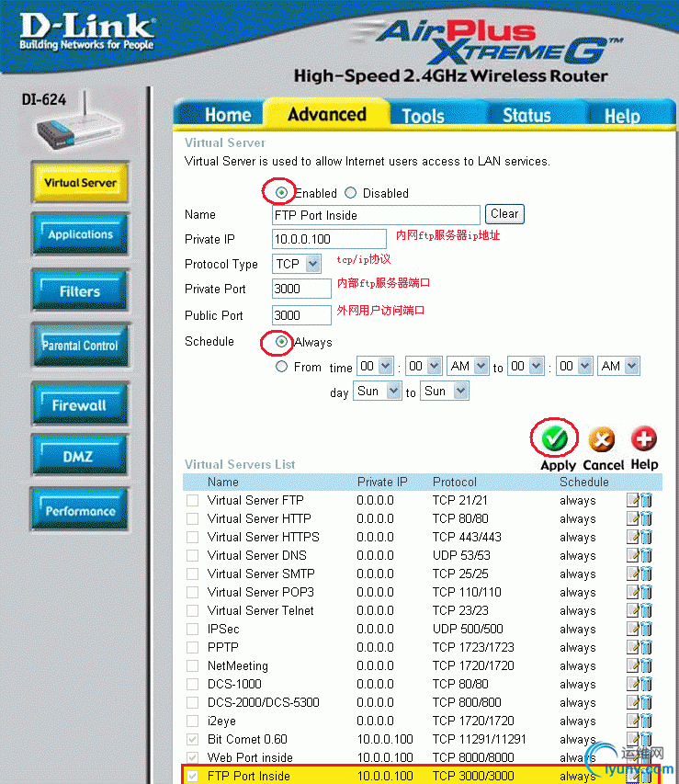Edit the Virtual Server DNS entry
Viewport: 679px width, 784px height.
click(632, 555)
